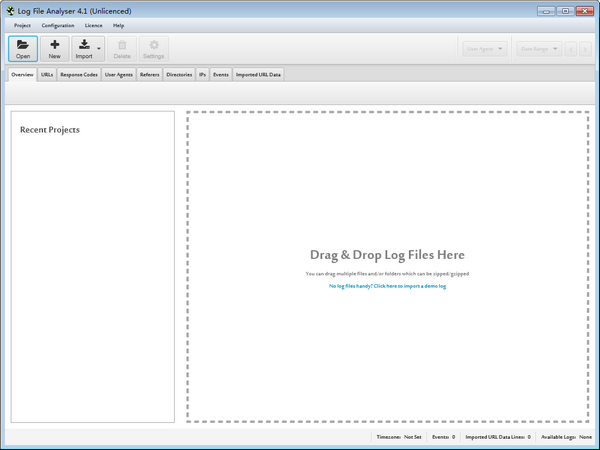Go to next date range arrow

click(585, 49)
